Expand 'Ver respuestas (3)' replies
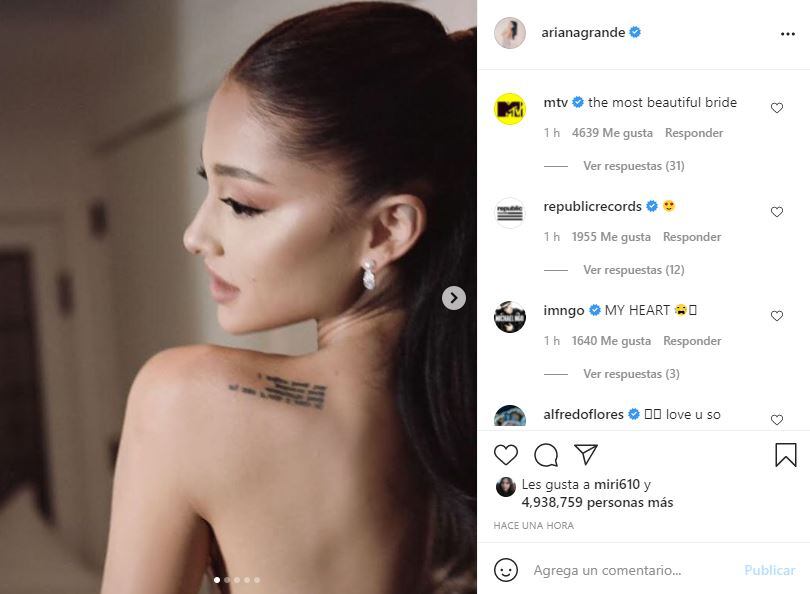Viewport: 810px width, 594px height. pyautogui.click(x=631, y=373)
